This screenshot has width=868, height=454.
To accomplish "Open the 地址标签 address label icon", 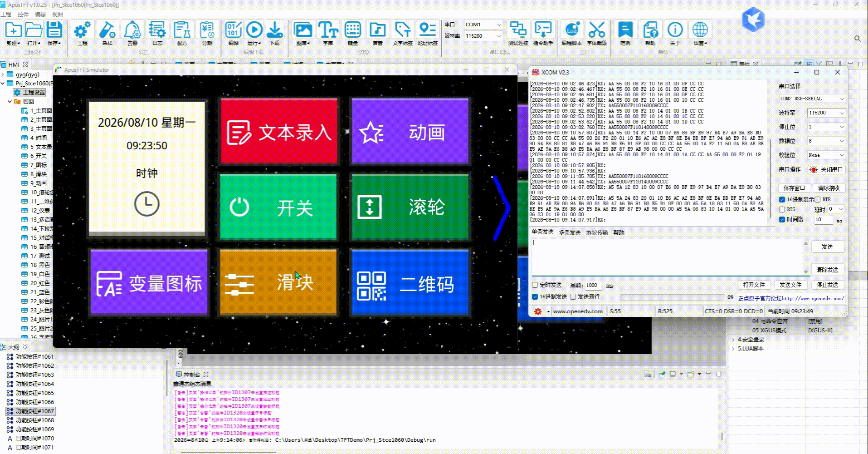I will [428, 30].
